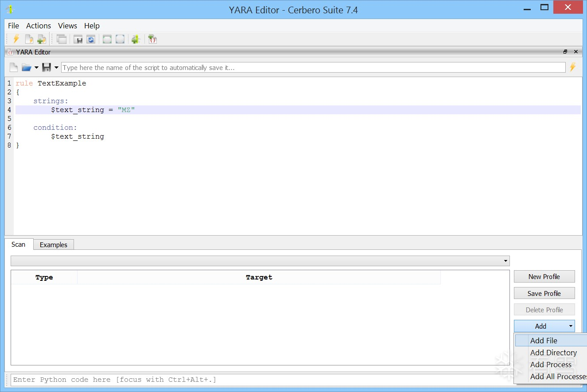Click the Type column header
The width and height of the screenshot is (587, 392).
(44, 277)
